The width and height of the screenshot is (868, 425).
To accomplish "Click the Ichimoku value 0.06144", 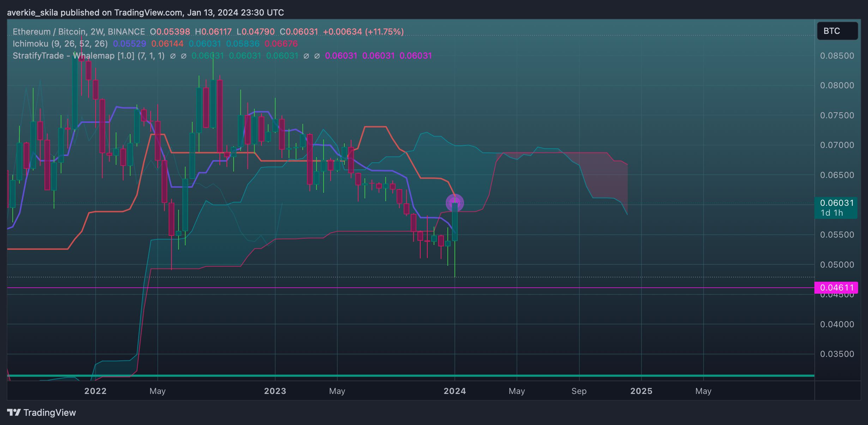I will [167, 44].
